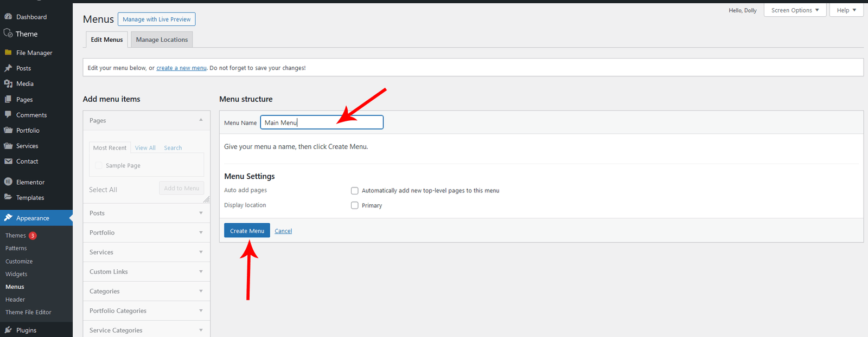Click the Posts pushpin icon
The image size is (868, 337).
[8, 68]
